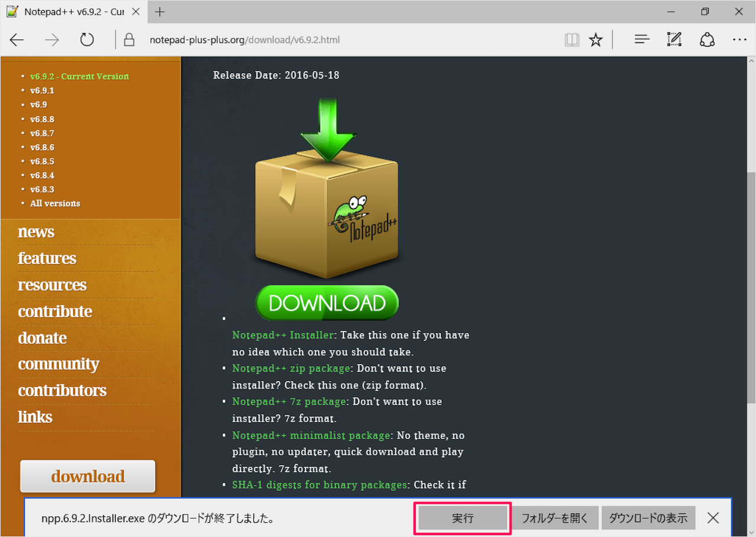Open the v6.8.5 version link

[42, 161]
